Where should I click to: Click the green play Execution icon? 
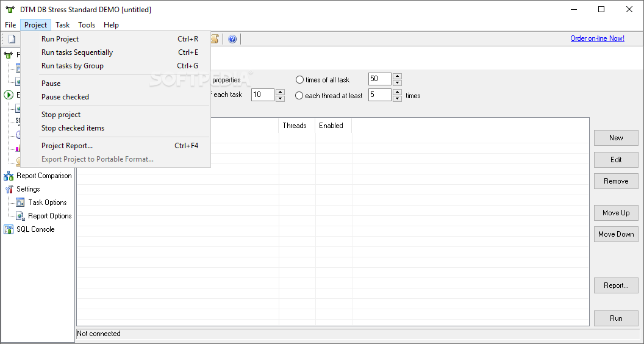pos(9,95)
